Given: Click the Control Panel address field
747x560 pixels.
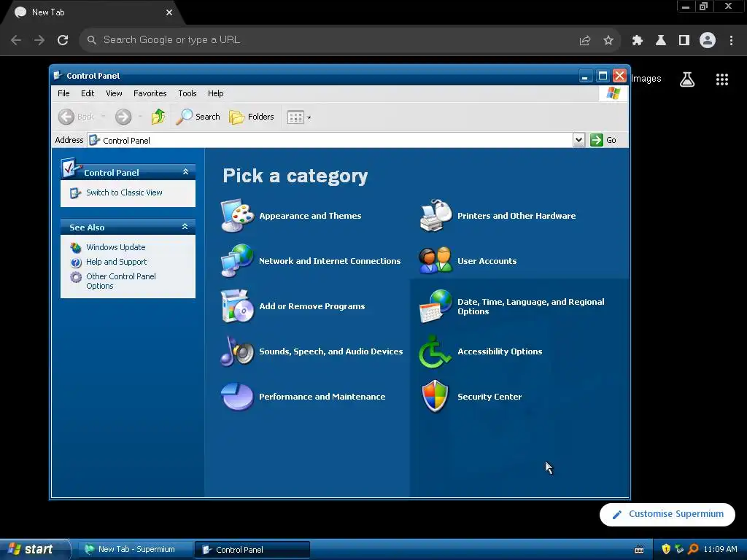Looking at the screenshot, I should (330, 140).
